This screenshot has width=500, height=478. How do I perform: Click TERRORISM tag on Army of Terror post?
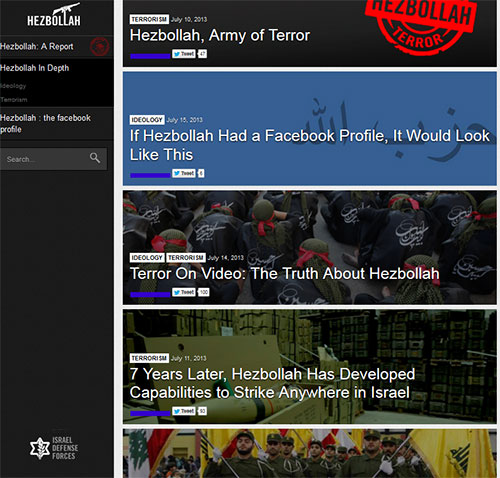coord(149,19)
